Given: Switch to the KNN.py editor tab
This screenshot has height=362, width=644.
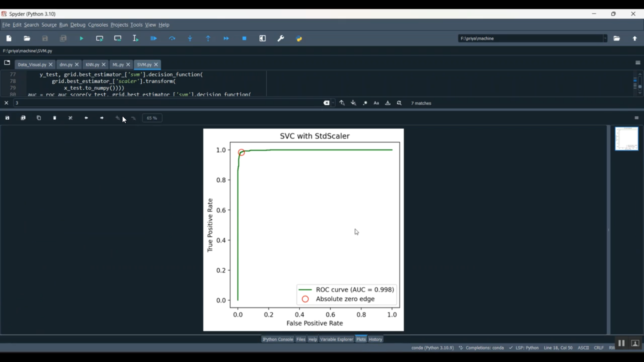Looking at the screenshot, I should [x=92, y=65].
